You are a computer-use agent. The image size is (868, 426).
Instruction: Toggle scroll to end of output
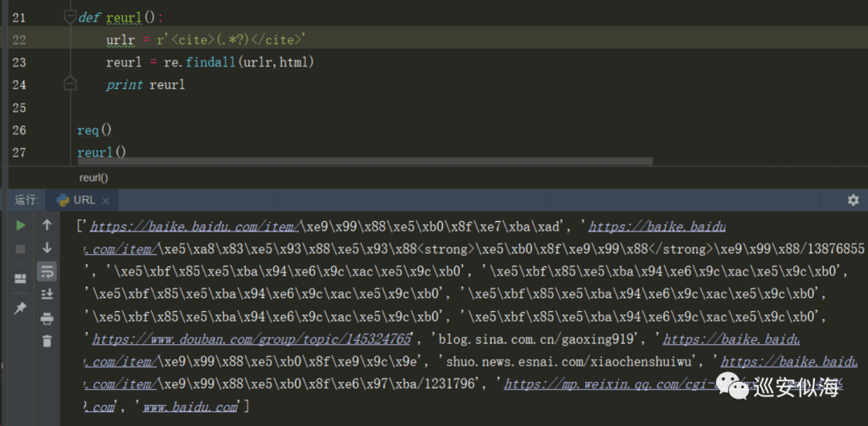pos(47,293)
